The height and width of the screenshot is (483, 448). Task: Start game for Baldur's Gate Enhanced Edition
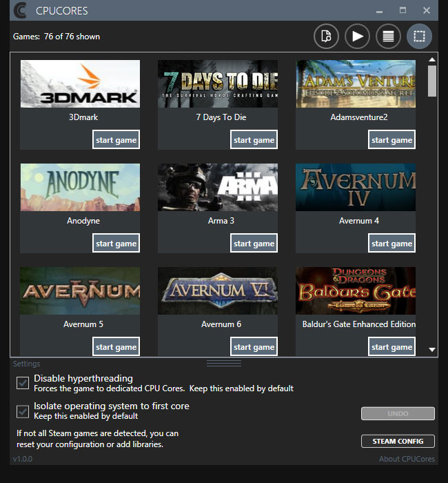pyautogui.click(x=391, y=346)
